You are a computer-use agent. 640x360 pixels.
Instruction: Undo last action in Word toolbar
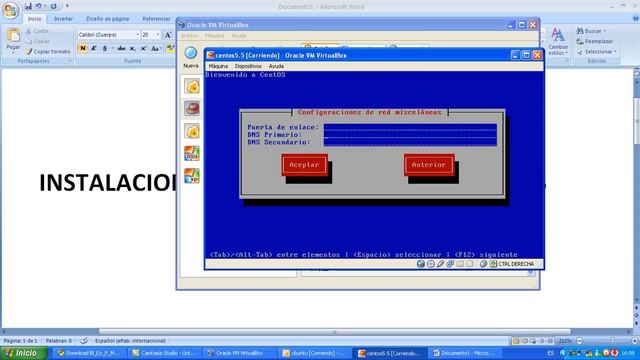(x=38, y=6)
